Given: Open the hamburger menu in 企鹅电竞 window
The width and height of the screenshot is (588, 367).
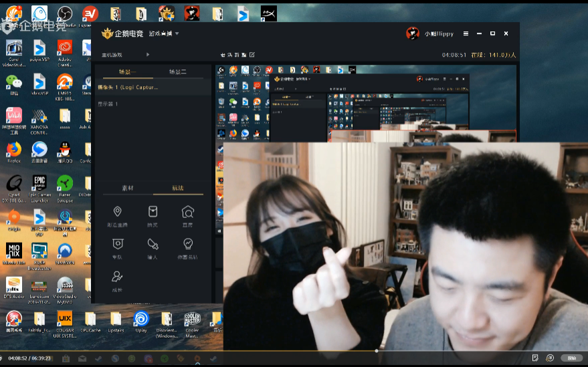Looking at the screenshot, I should coord(466,33).
